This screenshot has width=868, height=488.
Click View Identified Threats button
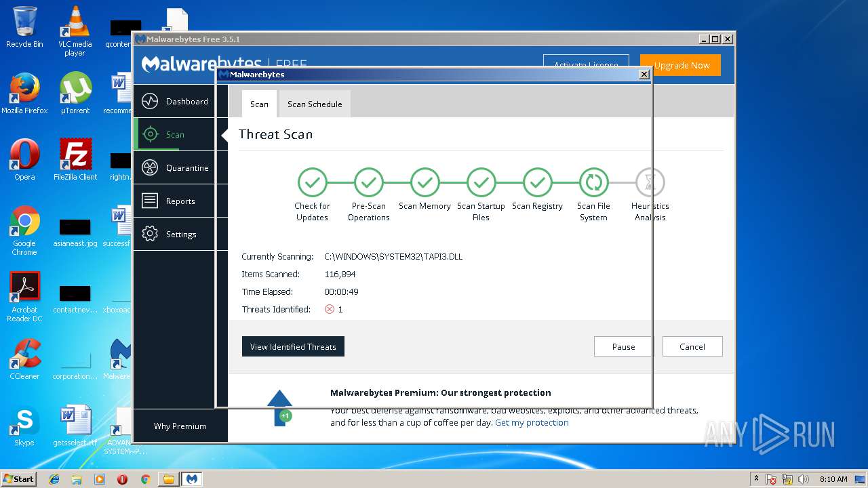tap(293, 346)
